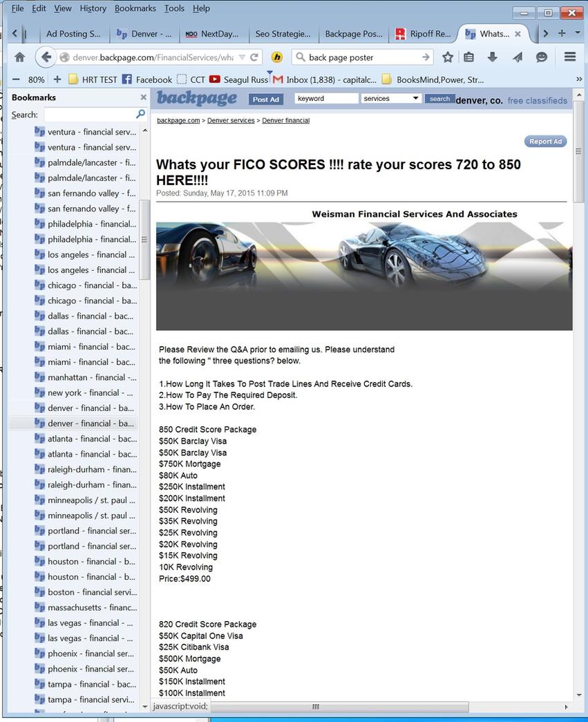Open Facebook bookmark in toolbar

[x=147, y=79]
